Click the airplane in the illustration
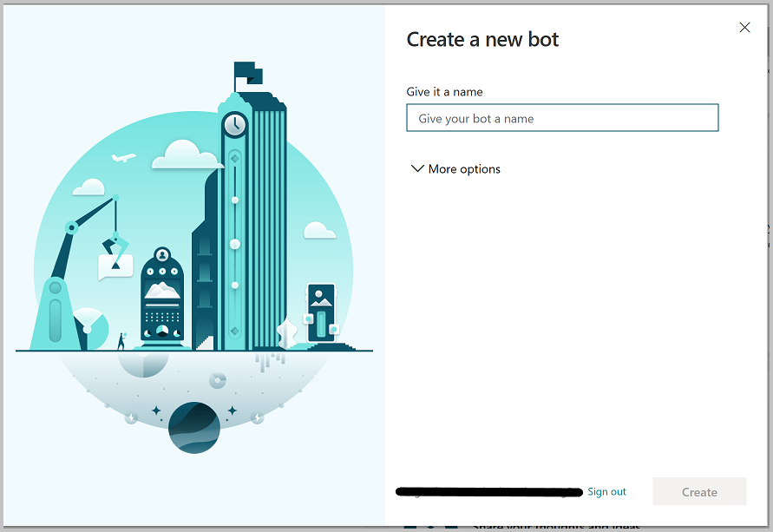This screenshot has width=773, height=532. coord(124,159)
